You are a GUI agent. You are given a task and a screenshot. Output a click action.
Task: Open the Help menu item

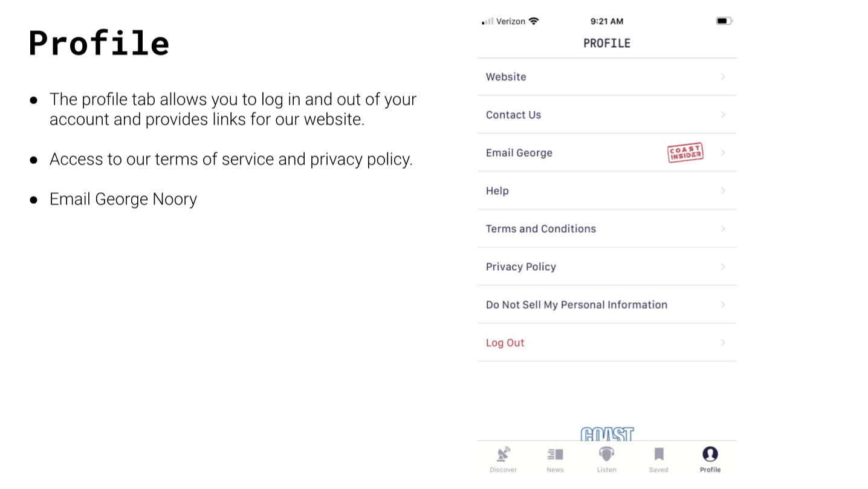coord(607,191)
